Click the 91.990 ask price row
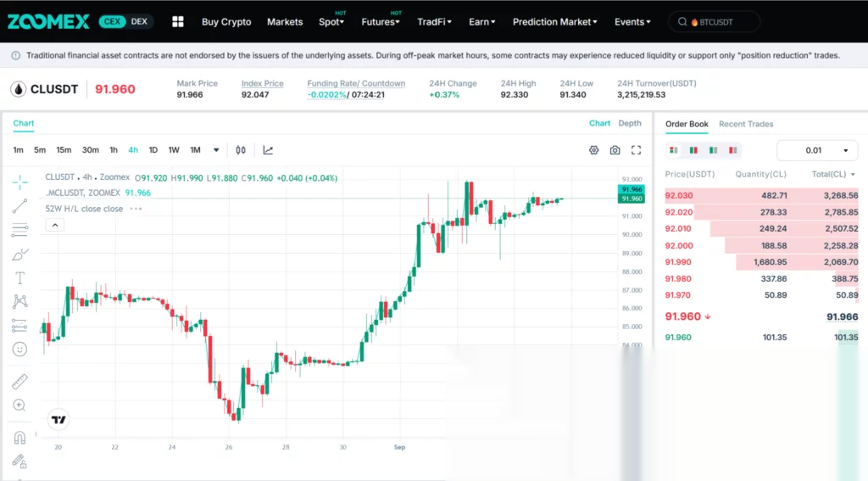Screen dimensions: 868x481 coord(761,261)
